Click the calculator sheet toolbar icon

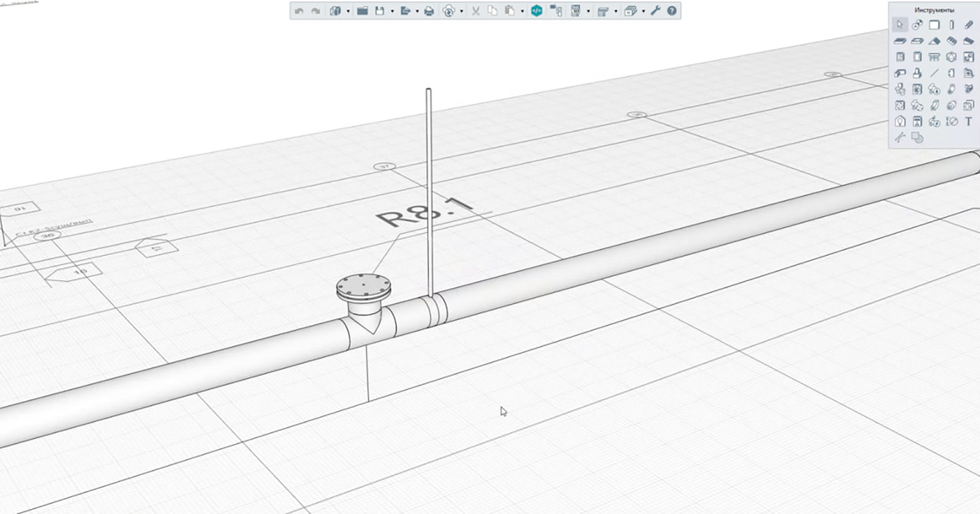576,11
